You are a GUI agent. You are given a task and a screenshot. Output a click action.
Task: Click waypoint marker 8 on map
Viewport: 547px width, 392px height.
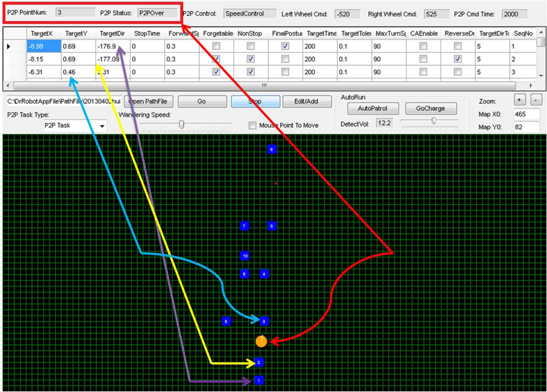tap(226, 321)
